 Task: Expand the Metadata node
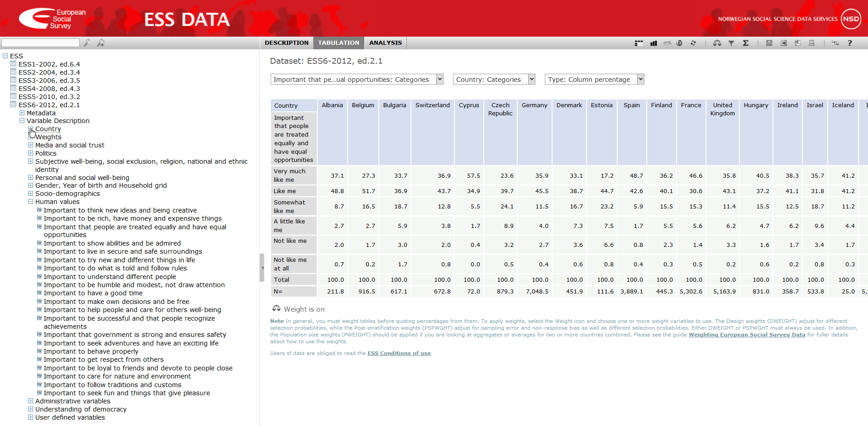coord(22,113)
